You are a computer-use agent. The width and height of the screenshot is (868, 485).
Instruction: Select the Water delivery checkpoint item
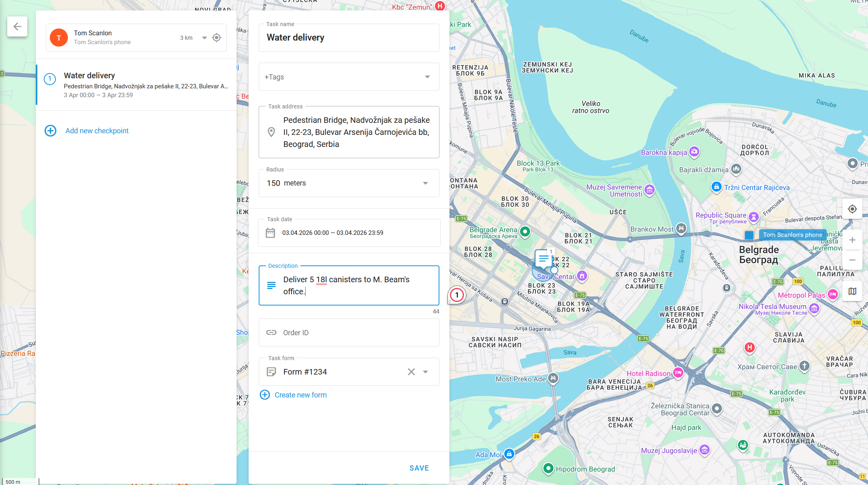[x=137, y=85]
